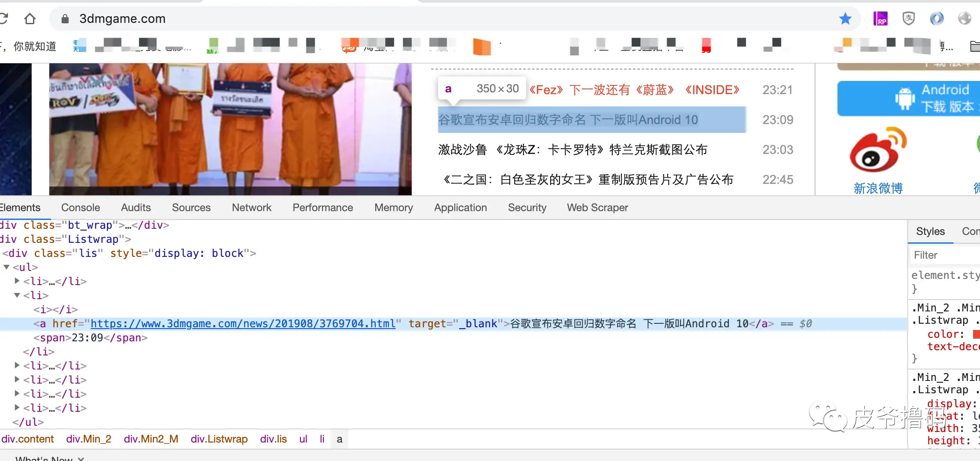Select the Styles sidebar tab
Screen dimensions: 980x461
click(x=930, y=231)
